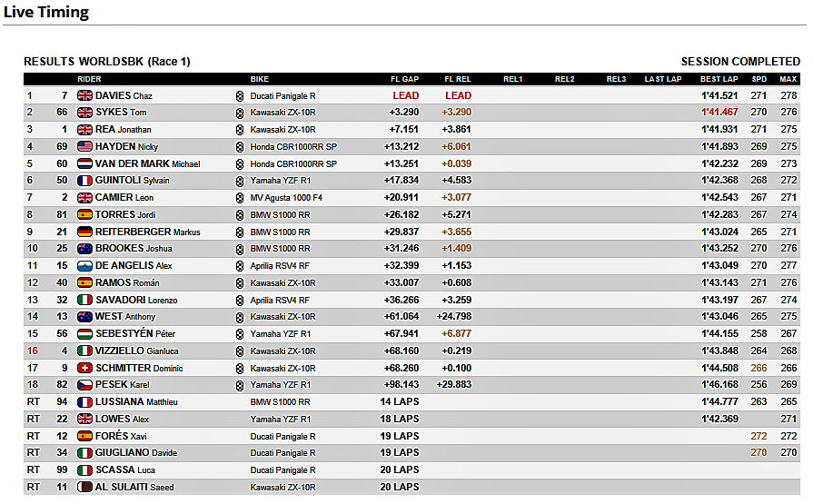This screenshot has height=504, width=813.
Task: Click Sykes' red best lap 1'41.467
Action: coord(719,112)
